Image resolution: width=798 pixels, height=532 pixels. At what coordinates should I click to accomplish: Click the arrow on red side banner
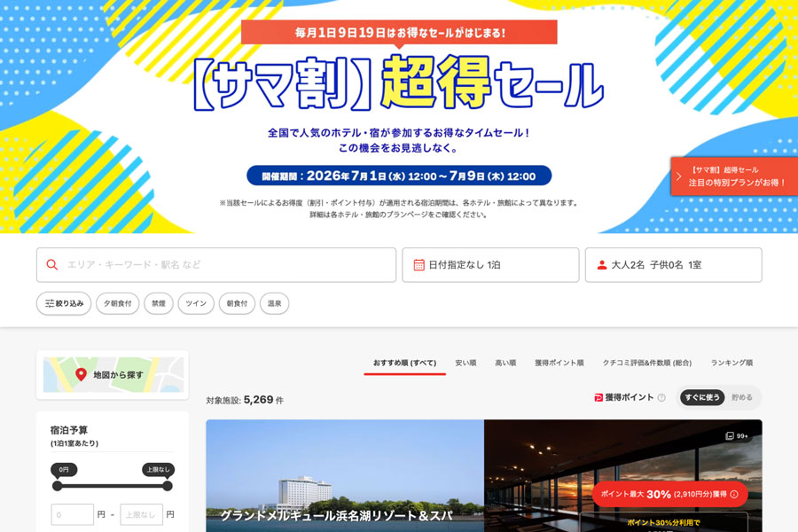pos(678,176)
